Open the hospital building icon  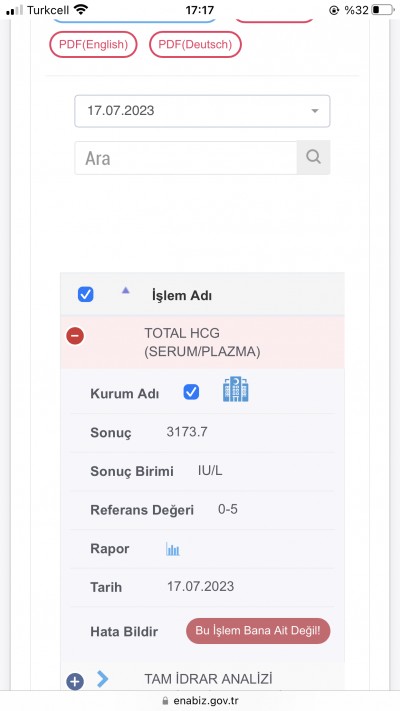point(236,389)
